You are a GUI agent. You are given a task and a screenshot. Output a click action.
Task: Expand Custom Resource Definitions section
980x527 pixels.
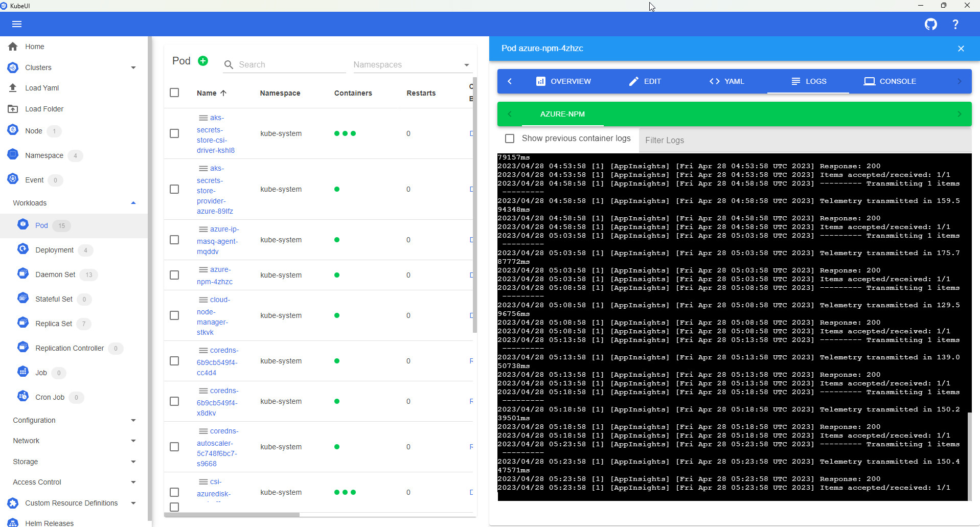point(133,503)
